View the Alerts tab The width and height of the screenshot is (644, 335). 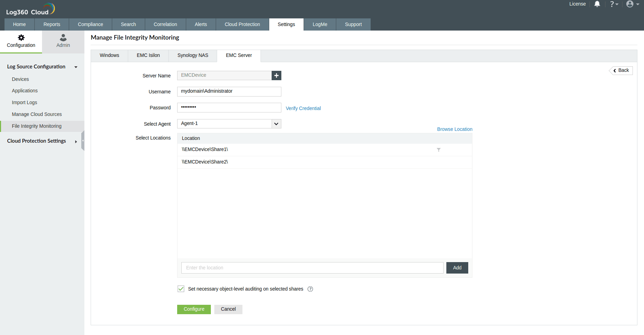(x=201, y=24)
